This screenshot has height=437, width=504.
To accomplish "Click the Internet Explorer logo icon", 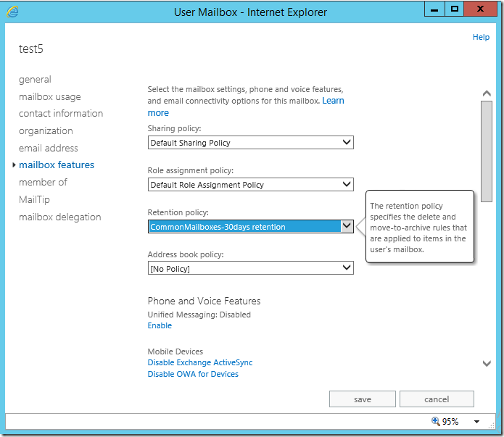I will pyautogui.click(x=12, y=12).
